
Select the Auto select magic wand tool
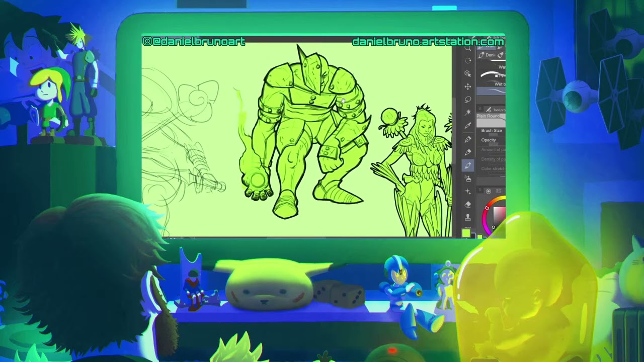point(468,112)
